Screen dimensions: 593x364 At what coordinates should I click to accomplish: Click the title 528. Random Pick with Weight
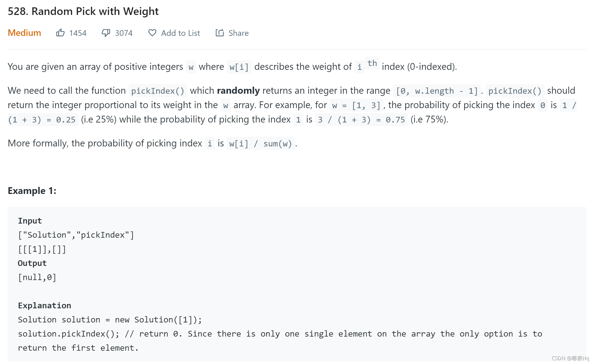(x=83, y=11)
